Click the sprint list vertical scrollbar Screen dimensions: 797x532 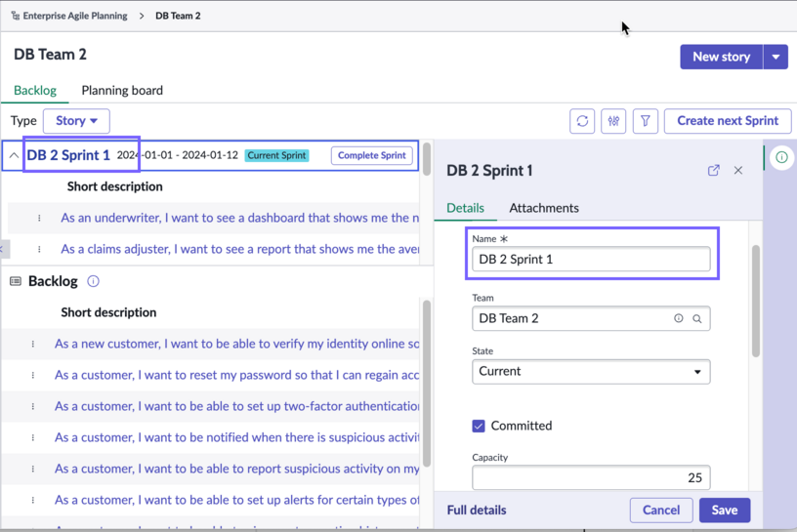pos(427,159)
